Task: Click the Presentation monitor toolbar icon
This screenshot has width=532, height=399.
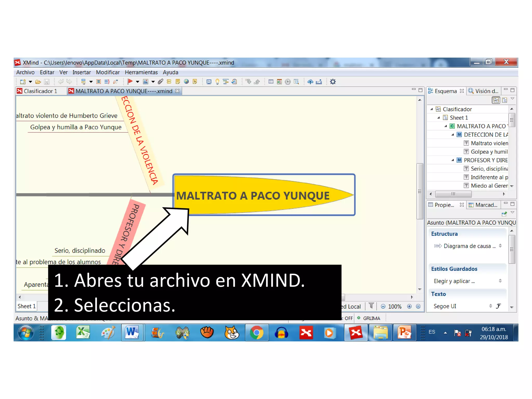Action: [x=209, y=82]
